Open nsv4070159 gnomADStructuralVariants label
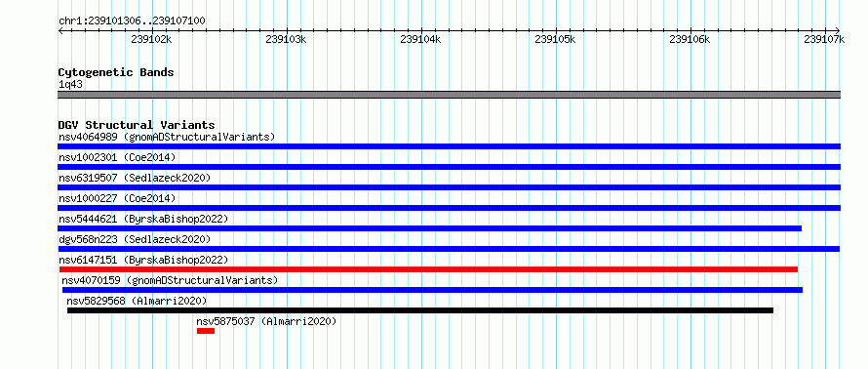868x369 pixels. click(170, 280)
